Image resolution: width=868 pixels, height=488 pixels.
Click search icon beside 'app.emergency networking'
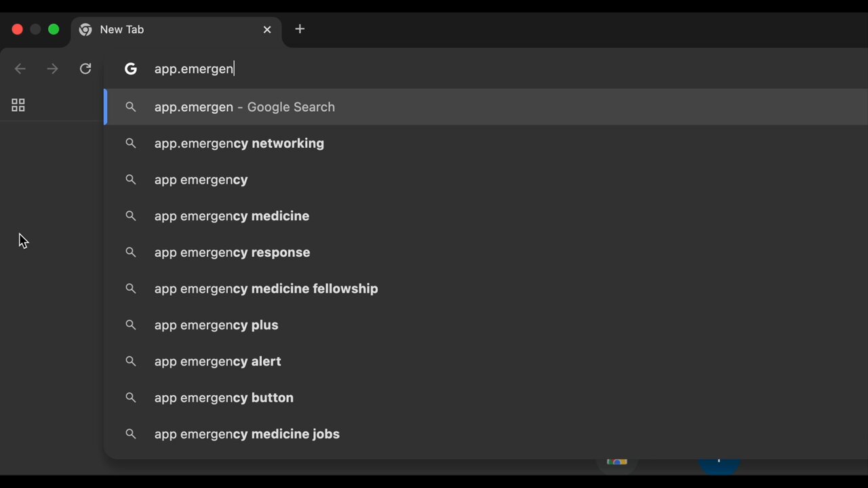coord(131,144)
